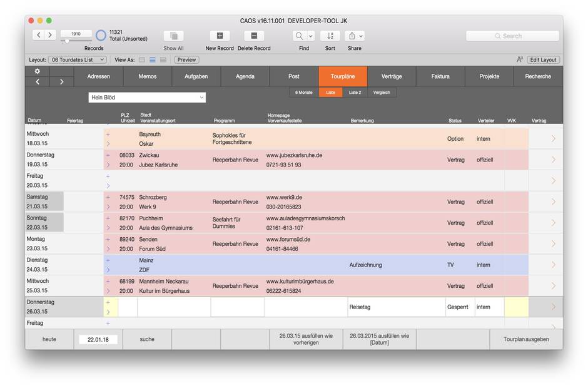Click plus icon in Mittwoch 18.03.15 row
This screenshot has height=388, width=588.
click(x=108, y=134)
